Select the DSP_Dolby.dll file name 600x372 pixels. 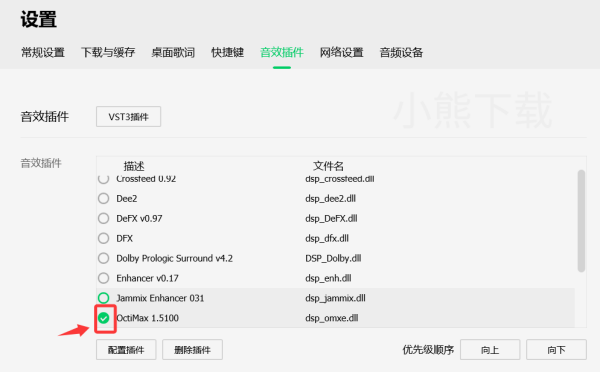[x=333, y=258]
